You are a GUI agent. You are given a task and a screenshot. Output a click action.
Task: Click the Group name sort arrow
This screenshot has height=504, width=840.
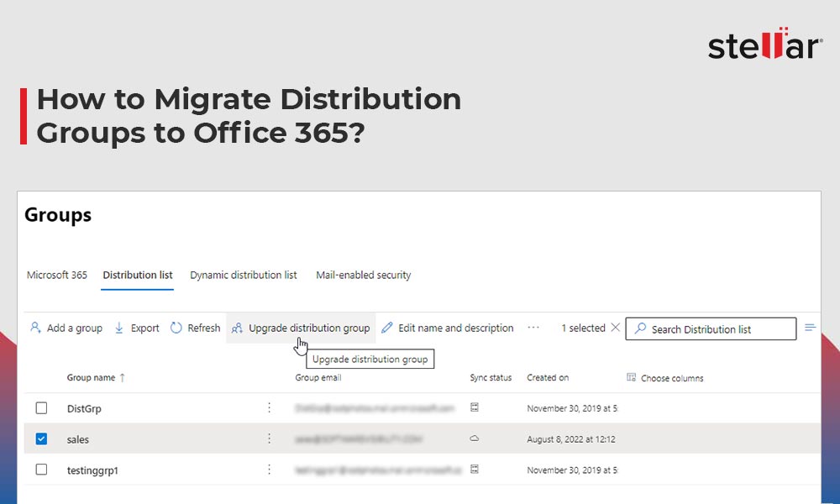click(122, 378)
